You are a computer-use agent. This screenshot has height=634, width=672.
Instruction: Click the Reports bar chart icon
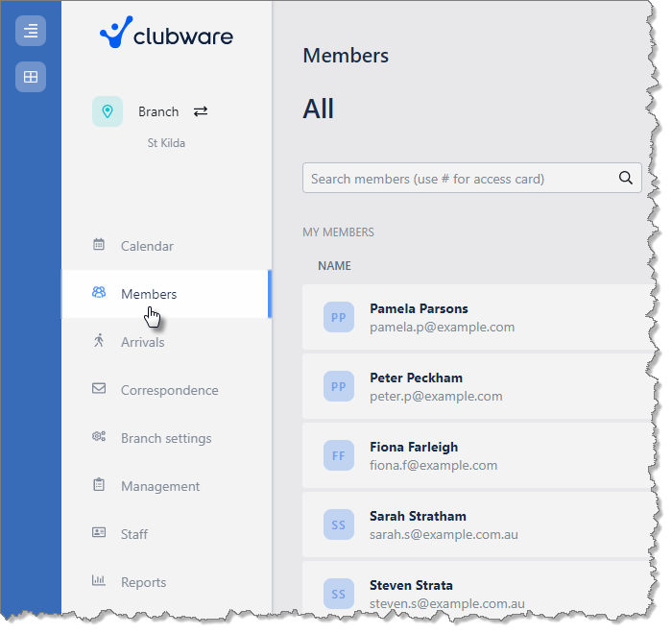coord(99,581)
